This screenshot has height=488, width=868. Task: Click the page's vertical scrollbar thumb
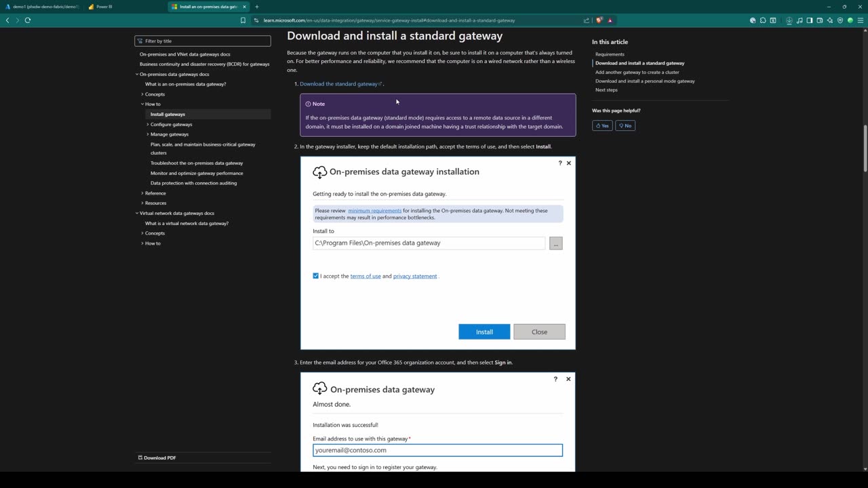click(x=865, y=149)
